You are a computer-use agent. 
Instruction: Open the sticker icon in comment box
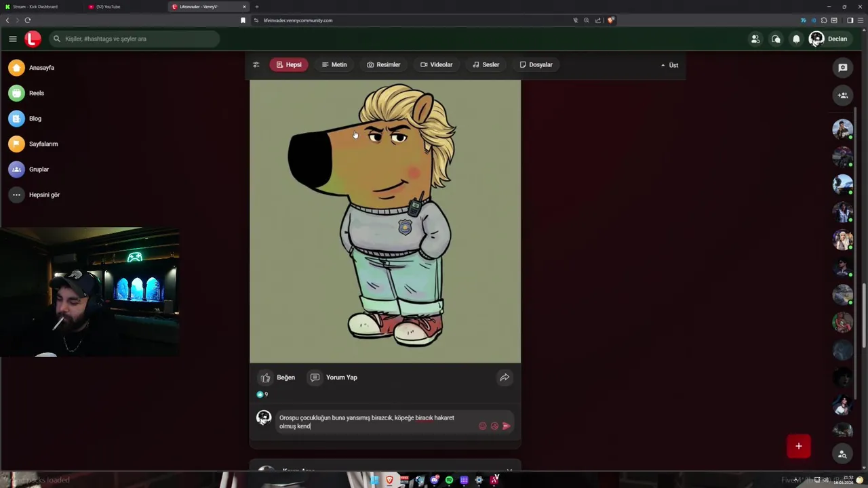pos(494,426)
